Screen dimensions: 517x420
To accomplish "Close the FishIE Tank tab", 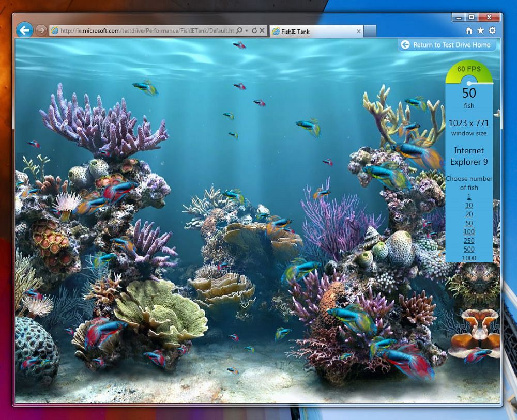I will 358,32.
